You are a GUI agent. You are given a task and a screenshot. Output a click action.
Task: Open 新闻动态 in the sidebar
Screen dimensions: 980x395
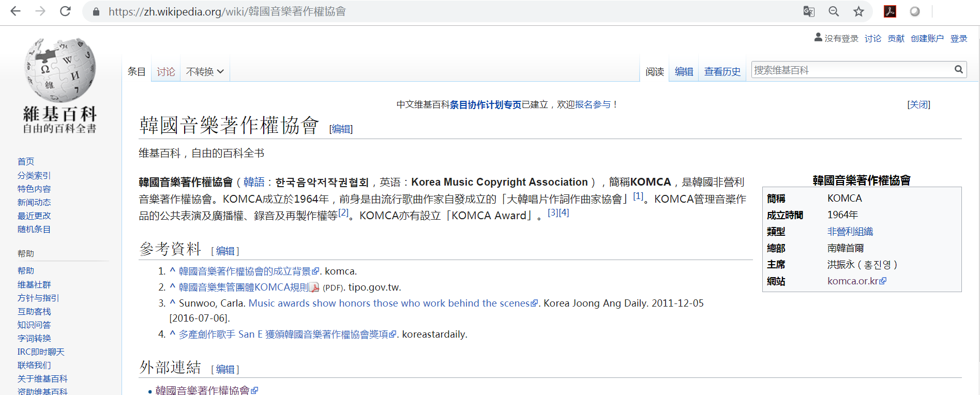tap(34, 202)
